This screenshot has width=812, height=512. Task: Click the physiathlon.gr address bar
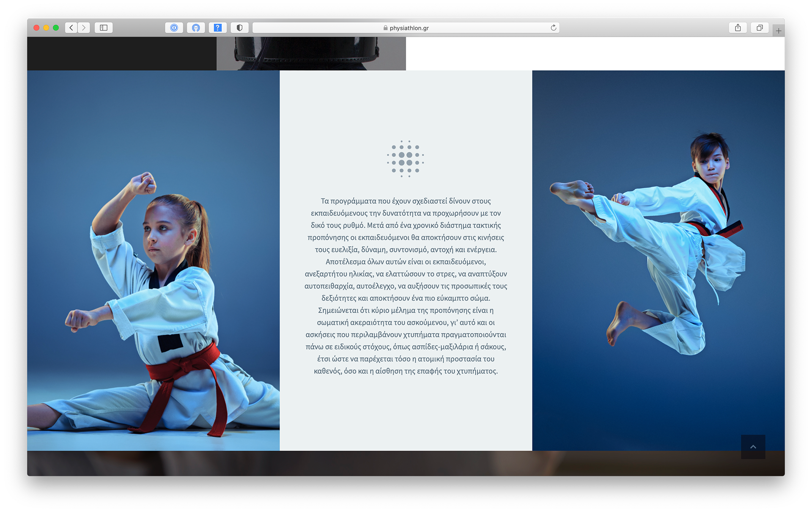[406, 28]
